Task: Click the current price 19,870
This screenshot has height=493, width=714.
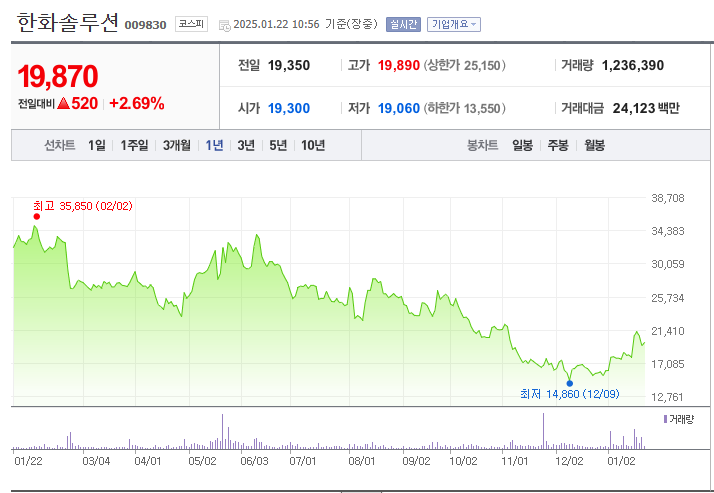Action: click(58, 76)
